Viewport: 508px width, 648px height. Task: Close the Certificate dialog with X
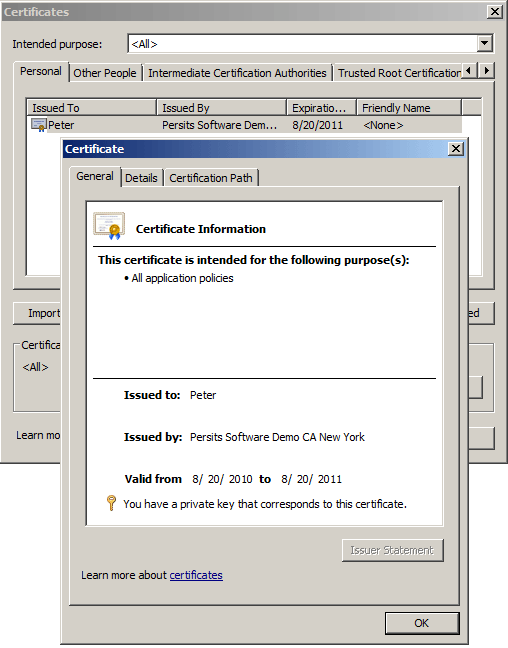pyautogui.click(x=456, y=149)
